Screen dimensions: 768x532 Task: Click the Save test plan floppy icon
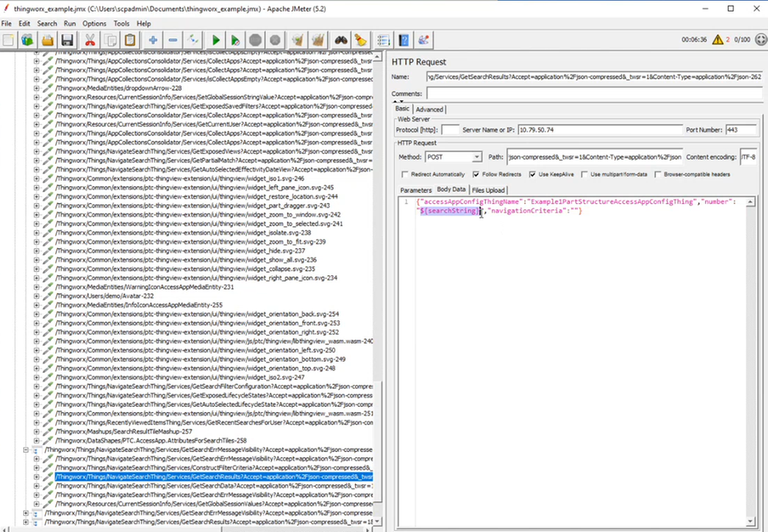tap(68, 40)
